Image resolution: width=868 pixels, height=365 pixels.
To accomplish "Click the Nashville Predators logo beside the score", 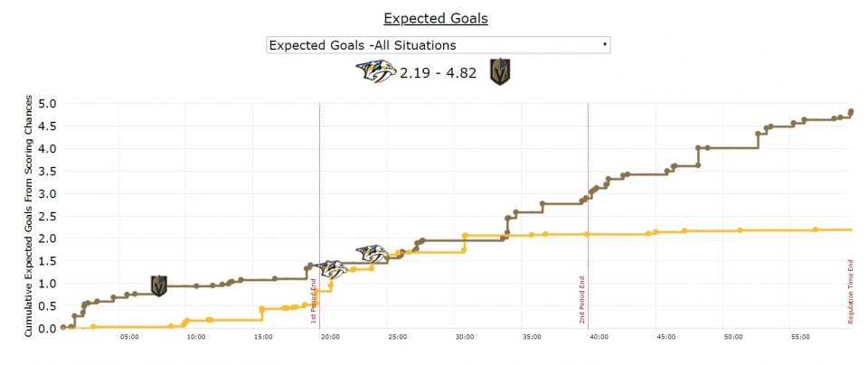I will pyautogui.click(x=375, y=72).
